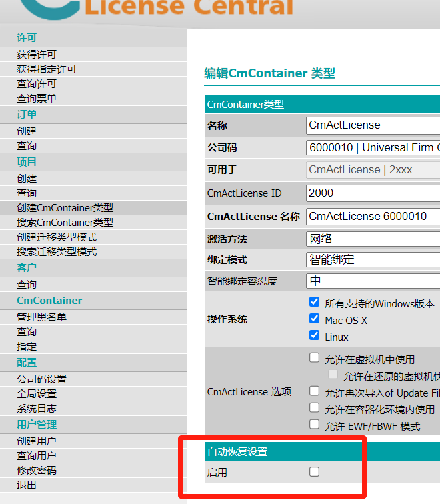The width and height of the screenshot is (440, 504).
Task: Enable 允许 EWF/FBWF 模式 checkbox
Action: tap(314, 425)
